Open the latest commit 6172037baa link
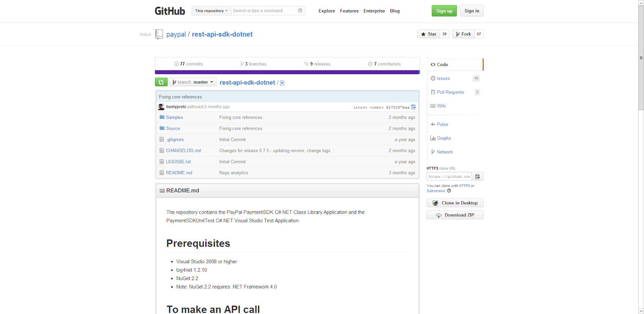Image resolution: width=644 pixels, height=314 pixels. pyautogui.click(x=398, y=107)
